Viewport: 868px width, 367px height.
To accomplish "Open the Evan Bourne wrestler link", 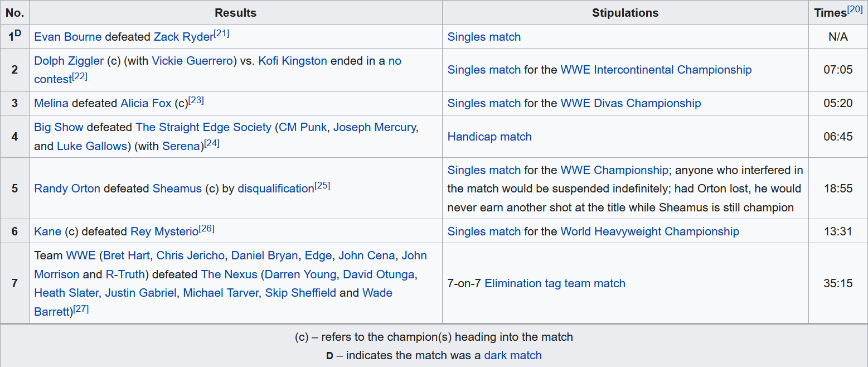I will 67,37.
